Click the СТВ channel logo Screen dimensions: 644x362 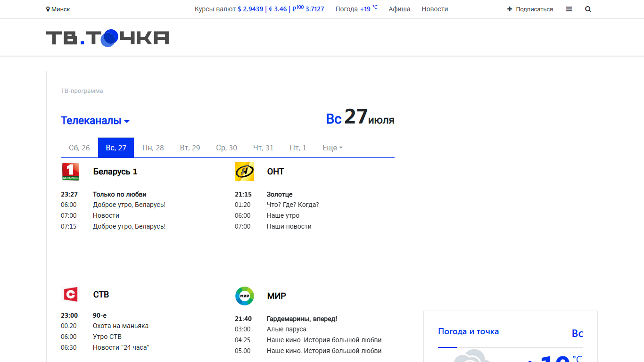click(71, 295)
